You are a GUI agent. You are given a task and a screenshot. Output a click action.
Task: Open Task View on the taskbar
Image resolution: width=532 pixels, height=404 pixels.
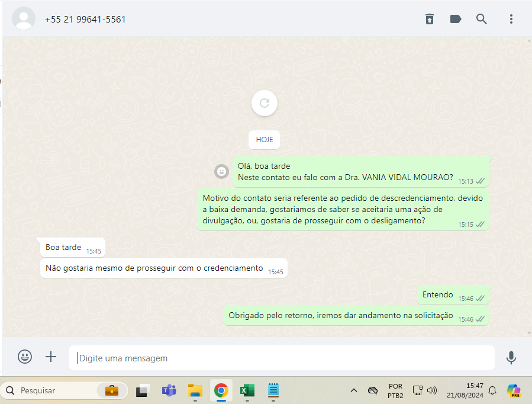pos(143,390)
